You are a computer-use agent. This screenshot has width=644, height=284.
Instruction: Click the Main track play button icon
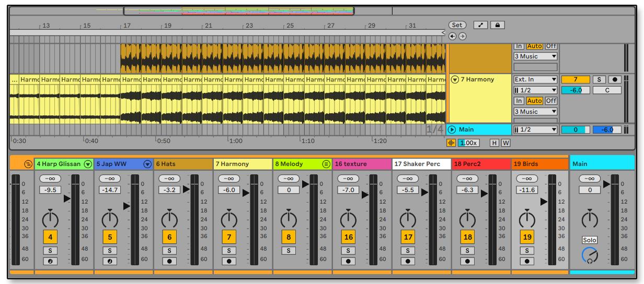pos(452,129)
